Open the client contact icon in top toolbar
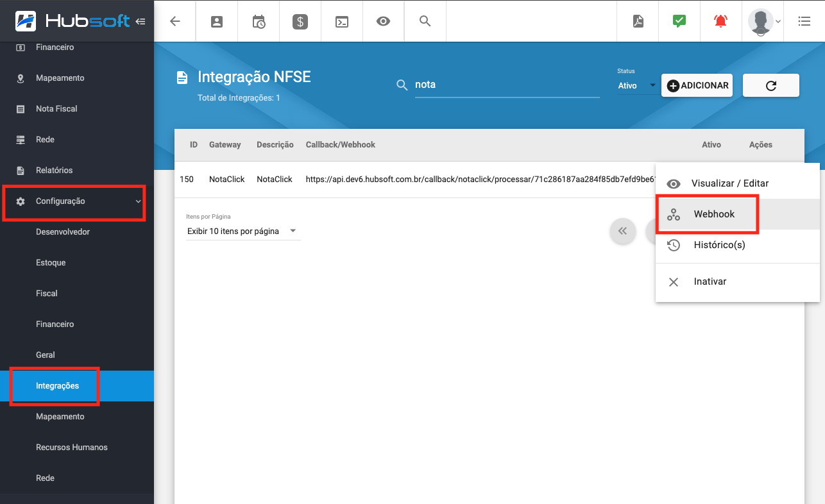The image size is (825, 504). (x=216, y=21)
